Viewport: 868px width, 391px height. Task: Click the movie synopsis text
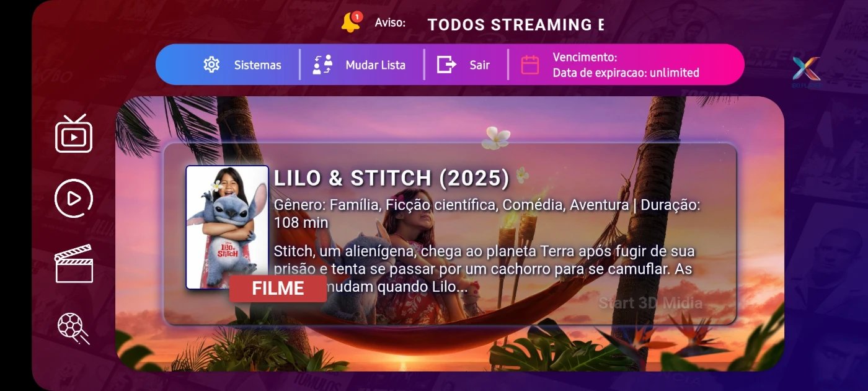pos(484,269)
